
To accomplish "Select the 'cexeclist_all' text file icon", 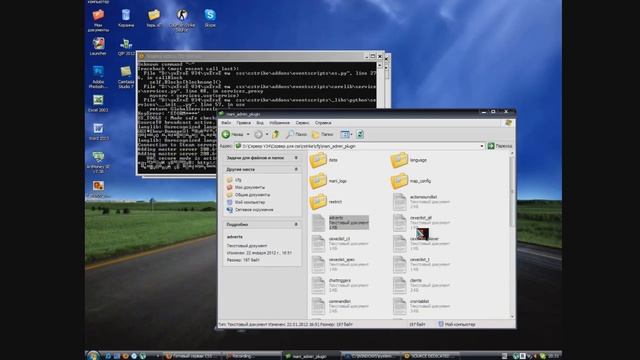I will tap(400, 223).
